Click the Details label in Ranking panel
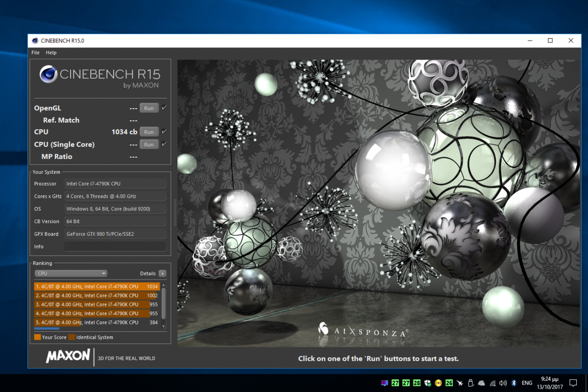588x392 pixels. 148,274
